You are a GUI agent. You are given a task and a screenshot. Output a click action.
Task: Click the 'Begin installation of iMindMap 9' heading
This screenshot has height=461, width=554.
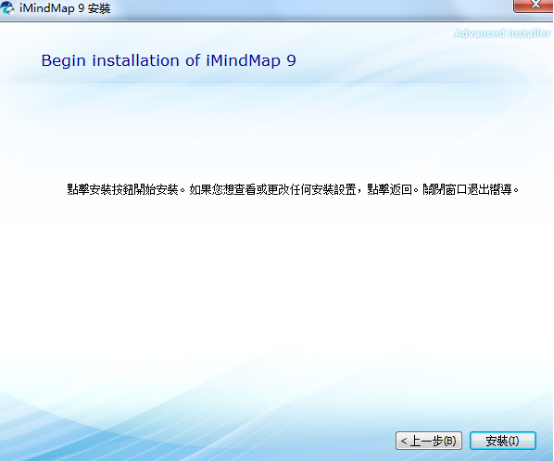tap(169, 60)
